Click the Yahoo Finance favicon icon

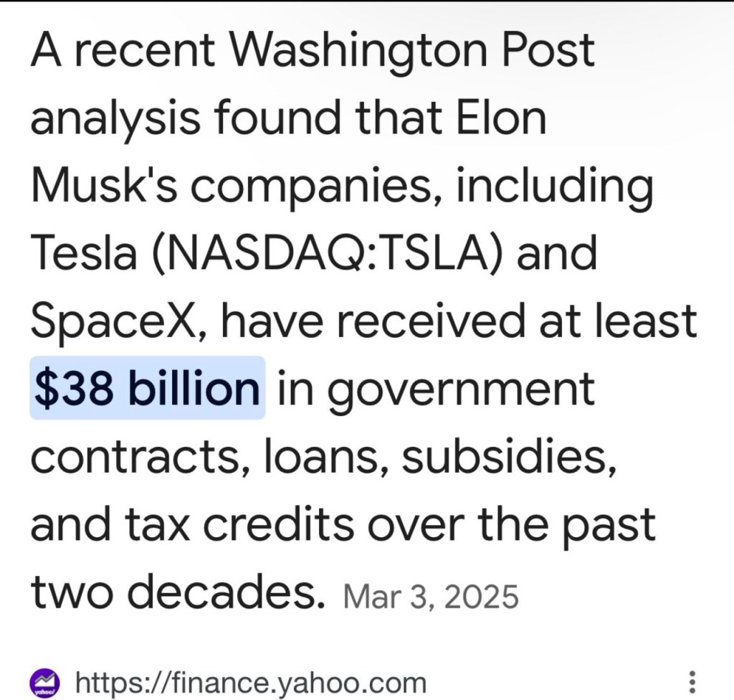(44, 681)
